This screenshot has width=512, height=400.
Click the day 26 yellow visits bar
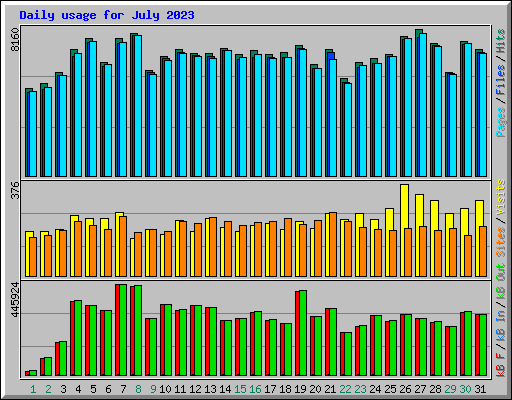[404, 230]
